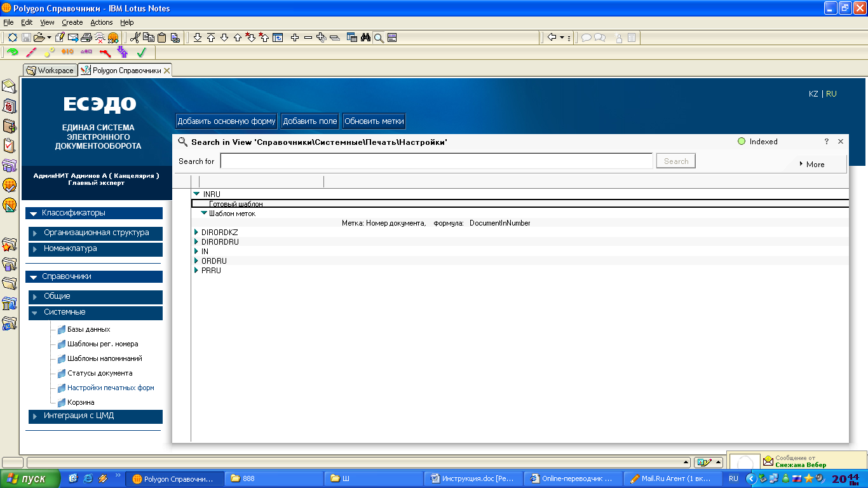Click the green checkmark toolbar icon
868x488 pixels.
(x=141, y=52)
